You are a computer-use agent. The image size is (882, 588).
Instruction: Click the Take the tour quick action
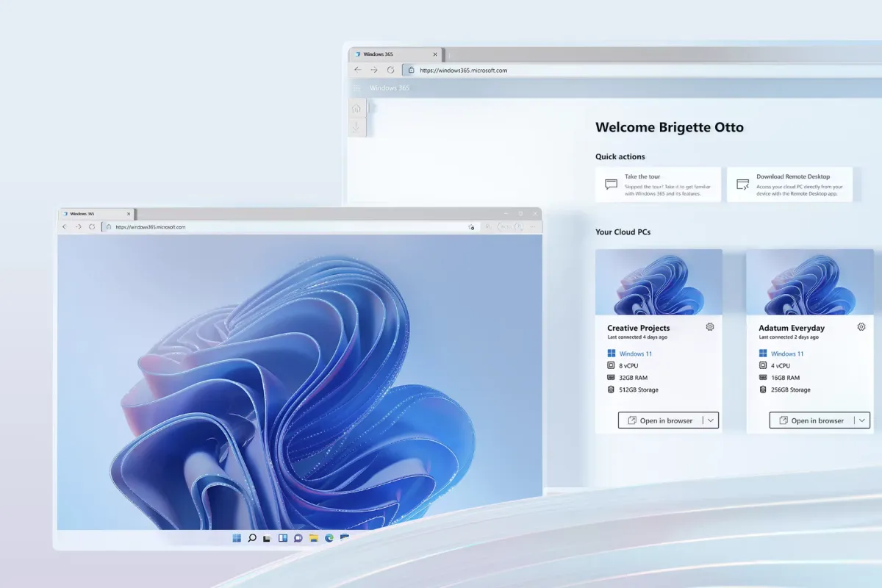click(657, 184)
